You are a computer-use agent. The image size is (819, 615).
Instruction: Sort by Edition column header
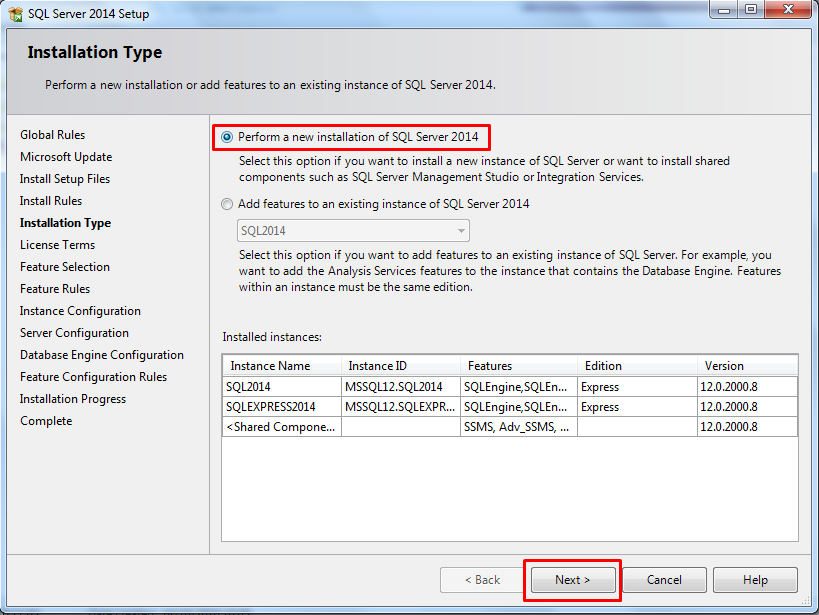click(637, 366)
